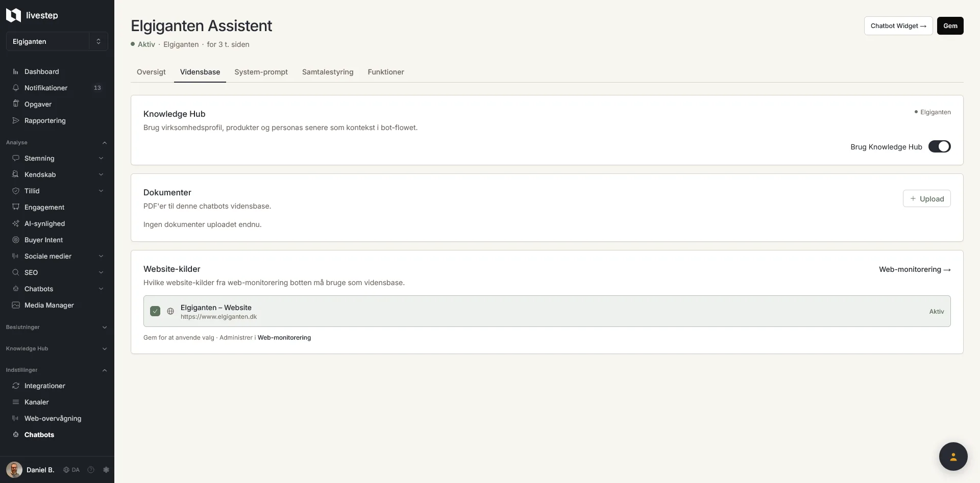Click the settings gear beside Daniel B.
This screenshot has width=980, height=483.
click(x=106, y=470)
